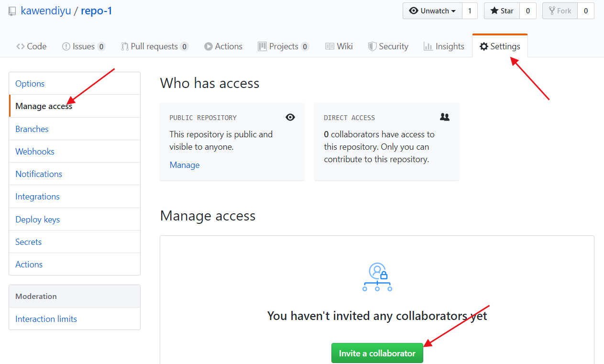Click the Issues count badge 0

pyautogui.click(x=101, y=46)
